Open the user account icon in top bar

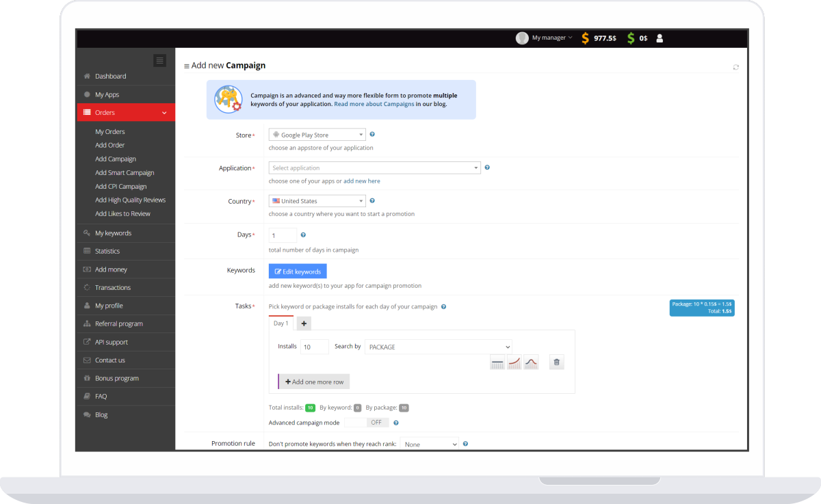click(660, 38)
